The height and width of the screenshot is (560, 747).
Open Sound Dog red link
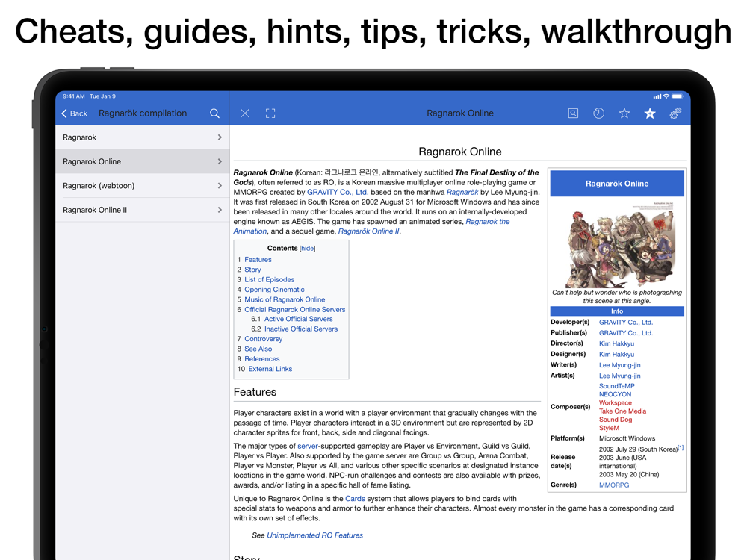tap(615, 420)
